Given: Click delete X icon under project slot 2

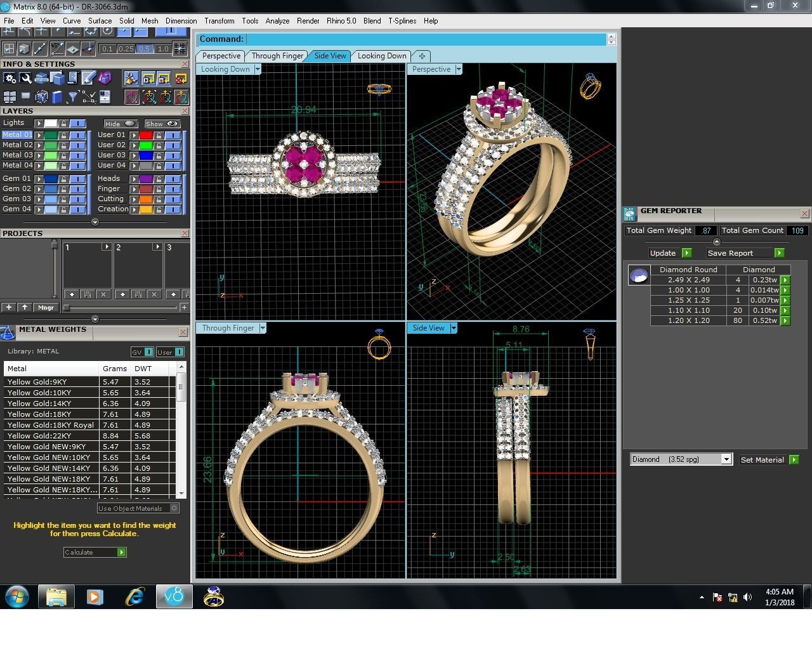Looking at the screenshot, I should coord(154,294).
